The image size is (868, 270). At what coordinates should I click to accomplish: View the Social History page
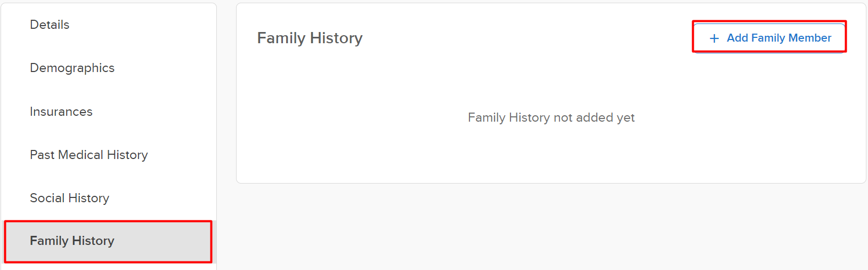(69, 198)
